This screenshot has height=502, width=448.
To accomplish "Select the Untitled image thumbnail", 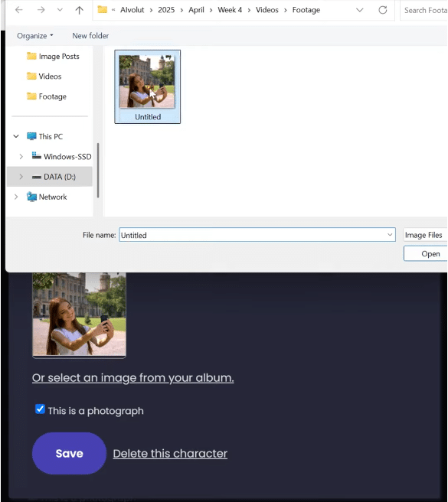I will [147, 86].
